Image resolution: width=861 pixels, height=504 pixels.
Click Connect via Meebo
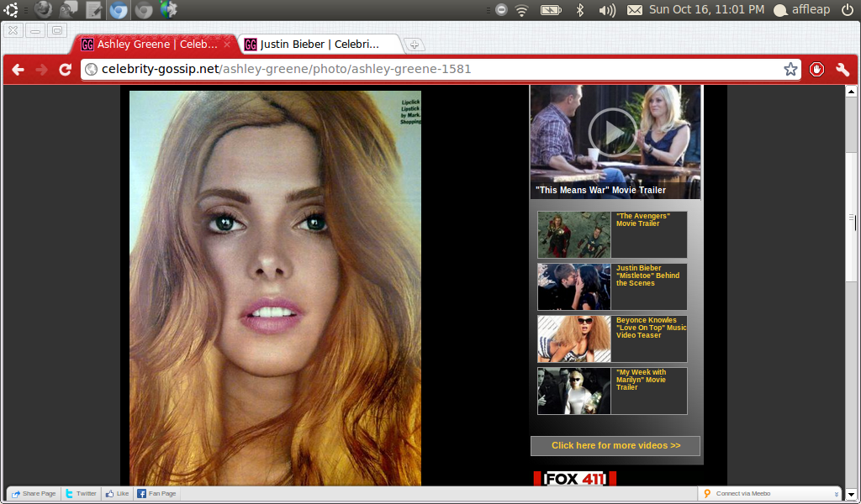tap(737, 494)
